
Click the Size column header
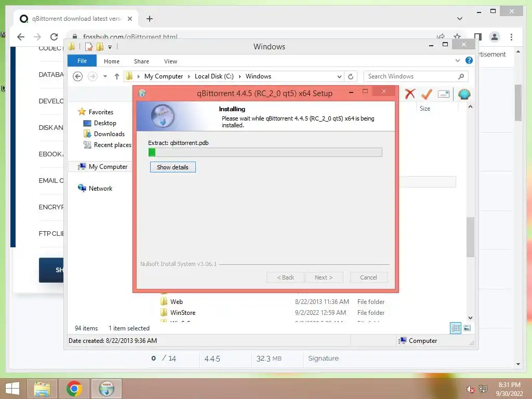pos(425,109)
